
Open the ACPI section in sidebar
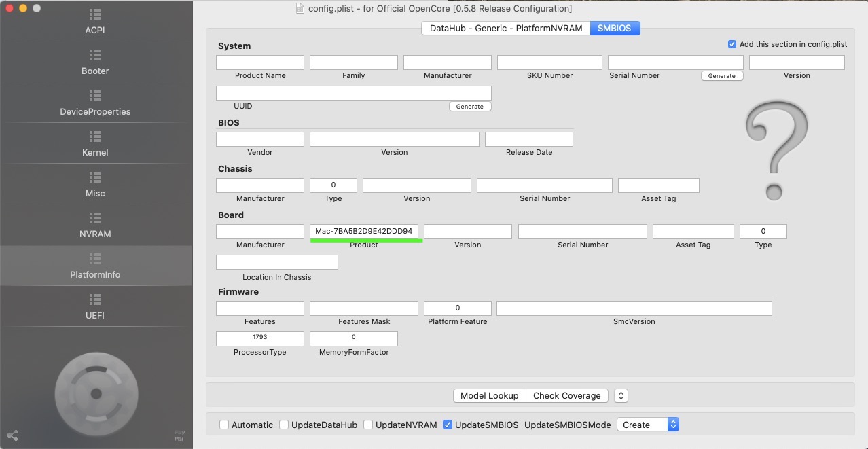click(x=95, y=21)
